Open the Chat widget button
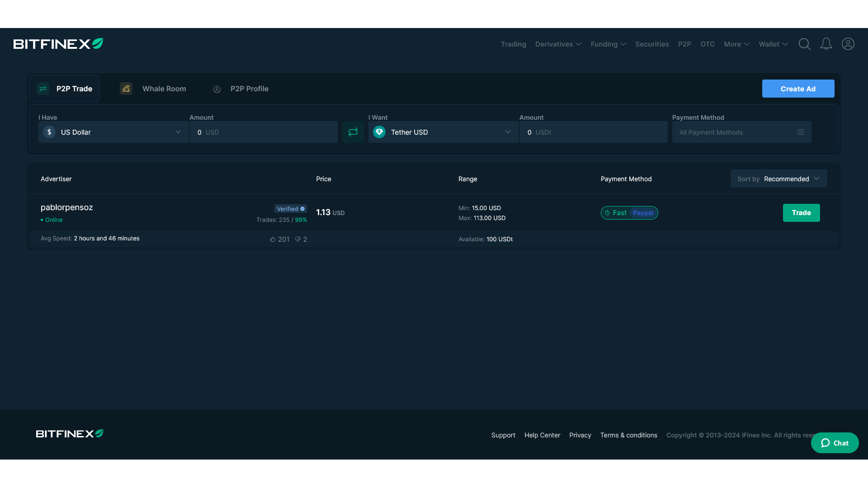868x488 pixels. point(835,443)
